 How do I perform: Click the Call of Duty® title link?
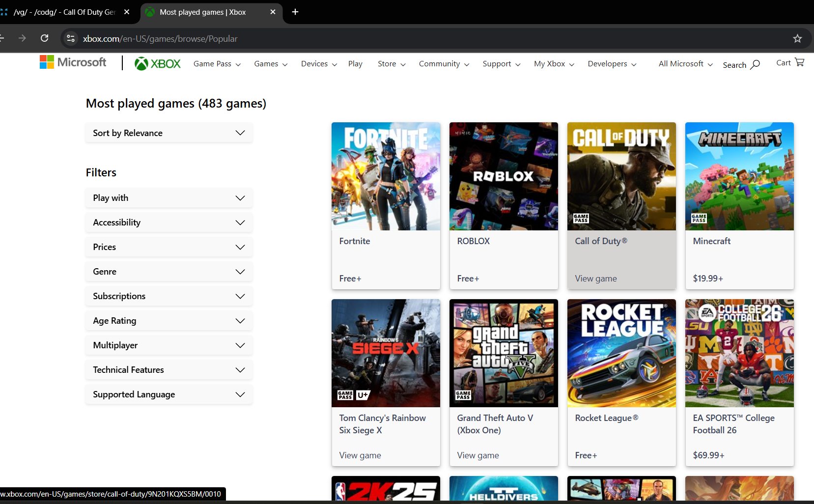(601, 241)
